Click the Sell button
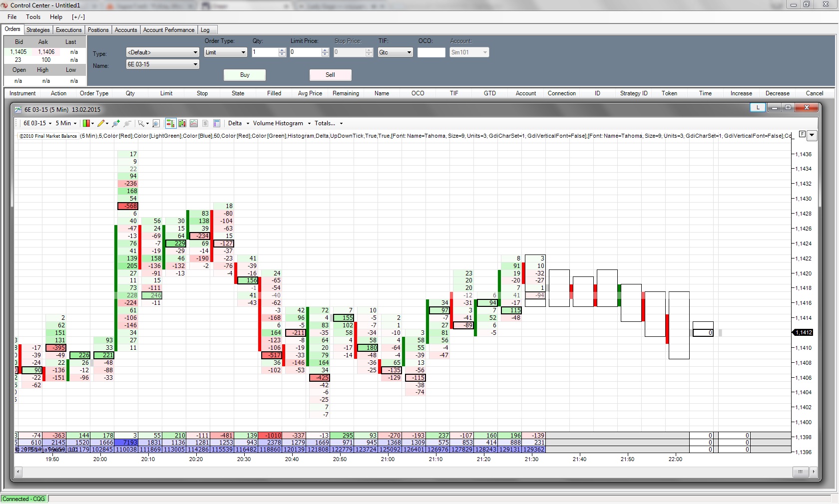The height and width of the screenshot is (504, 840). [330, 75]
